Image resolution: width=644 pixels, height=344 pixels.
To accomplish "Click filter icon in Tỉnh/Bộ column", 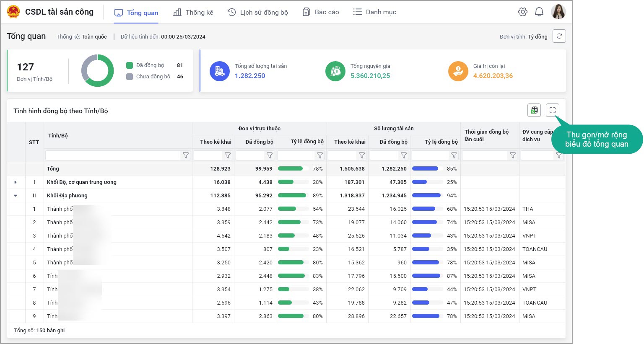I will (x=186, y=155).
